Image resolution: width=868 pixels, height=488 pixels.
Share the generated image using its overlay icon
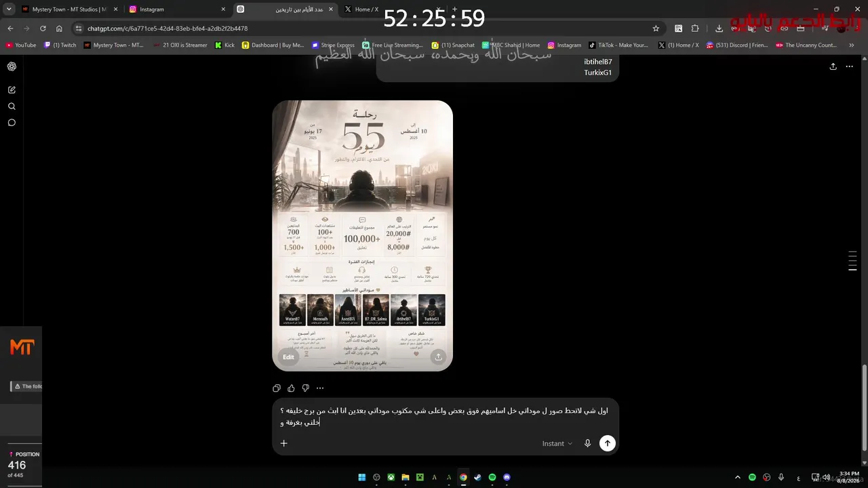(439, 357)
